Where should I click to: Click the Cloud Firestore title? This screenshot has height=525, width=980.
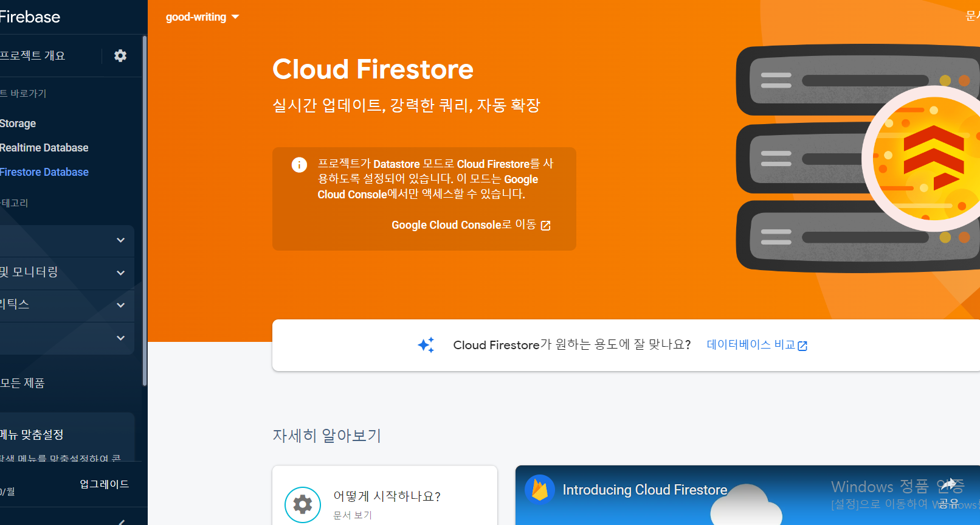373,69
